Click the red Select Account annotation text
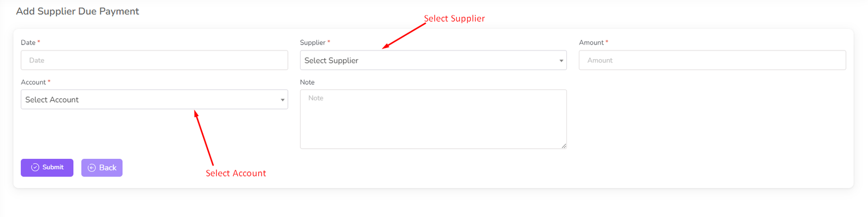This screenshot has width=868, height=217. [x=235, y=173]
